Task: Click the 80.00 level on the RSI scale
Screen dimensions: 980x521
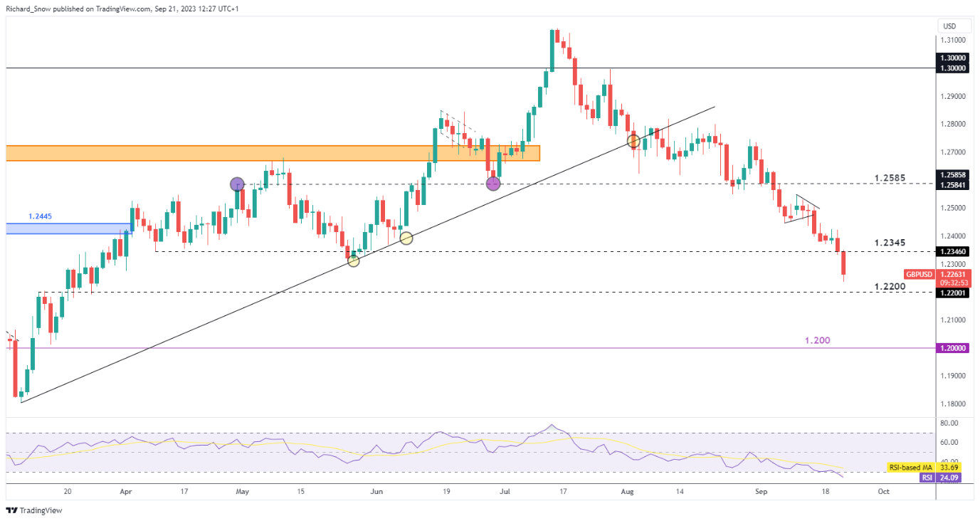Action: click(x=949, y=423)
